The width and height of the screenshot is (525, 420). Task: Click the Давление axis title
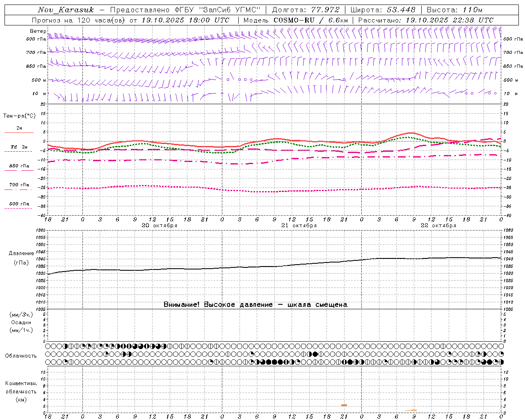tap(21, 253)
